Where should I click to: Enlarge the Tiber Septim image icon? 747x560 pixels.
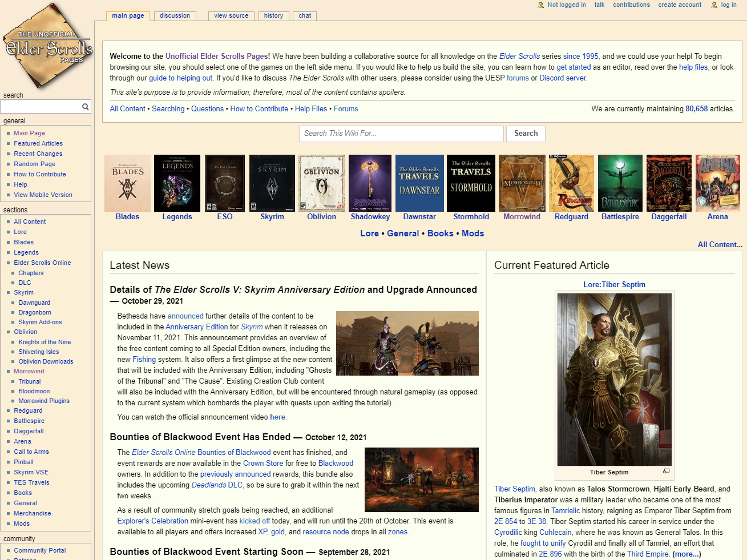pos(666,472)
